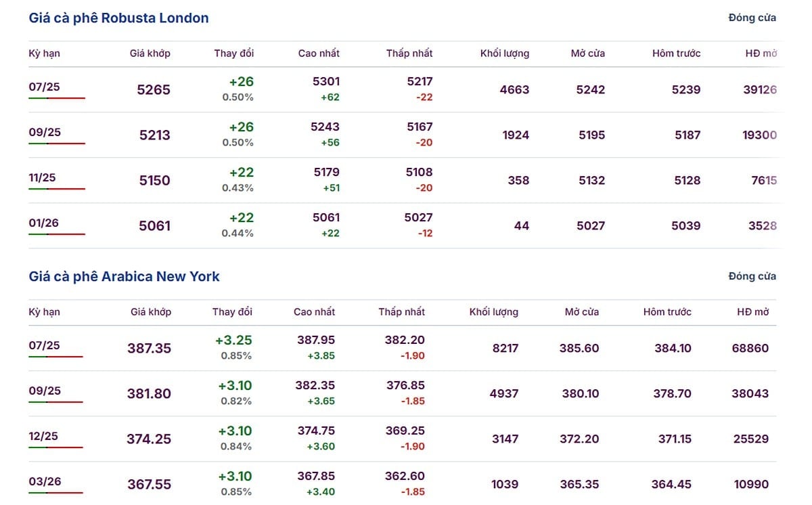Click the 'Giá cà phê Robusta London' heading
The width and height of the screenshot is (812, 505).
118,18
